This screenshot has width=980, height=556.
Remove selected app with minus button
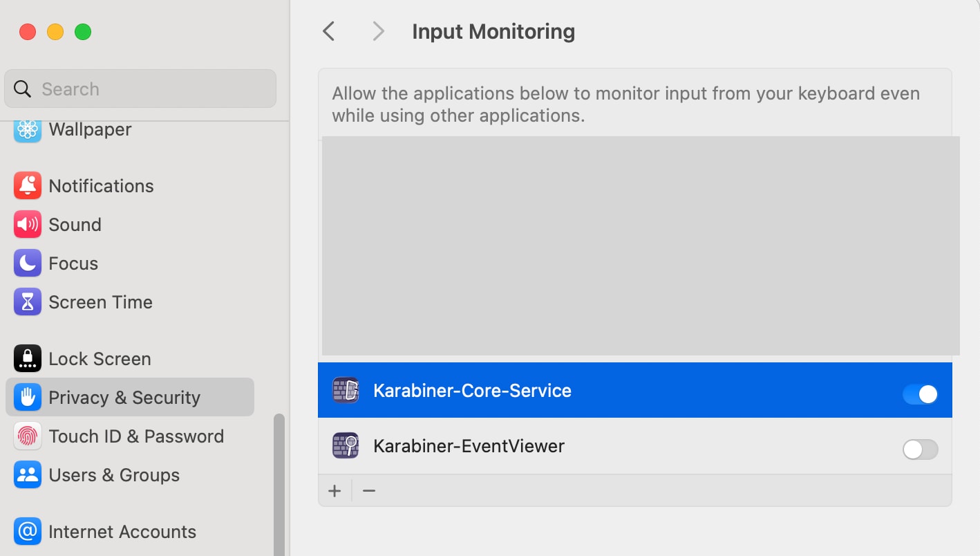369,491
